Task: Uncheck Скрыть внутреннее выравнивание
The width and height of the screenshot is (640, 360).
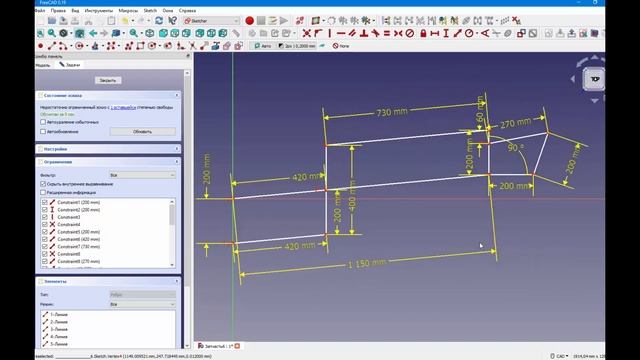Action: tap(43, 184)
